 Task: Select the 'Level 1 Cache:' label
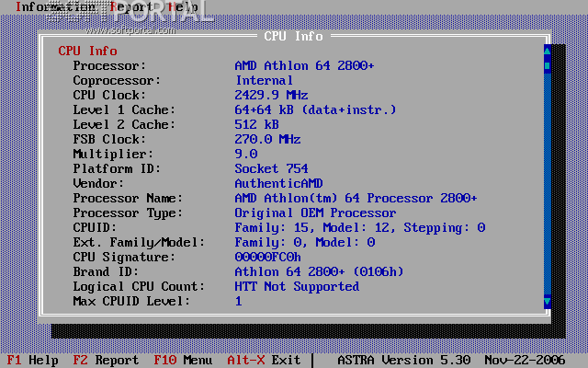(x=124, y=109)
